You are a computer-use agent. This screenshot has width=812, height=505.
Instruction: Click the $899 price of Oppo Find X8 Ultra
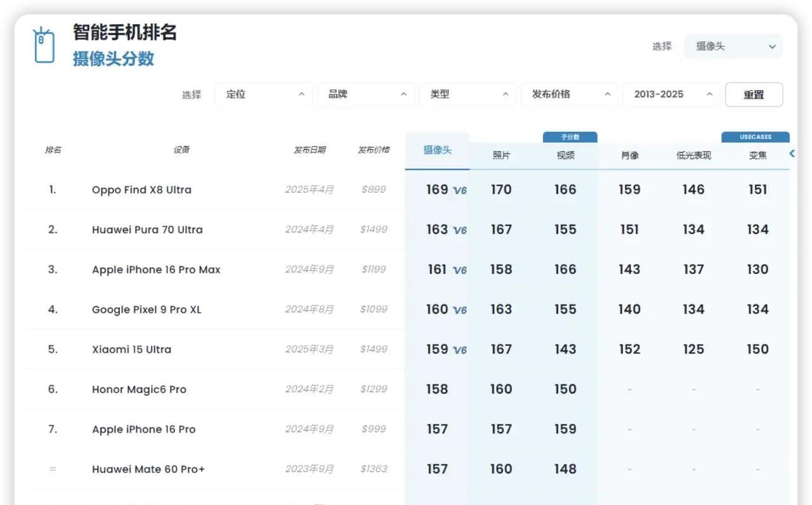tap(374, 190)
